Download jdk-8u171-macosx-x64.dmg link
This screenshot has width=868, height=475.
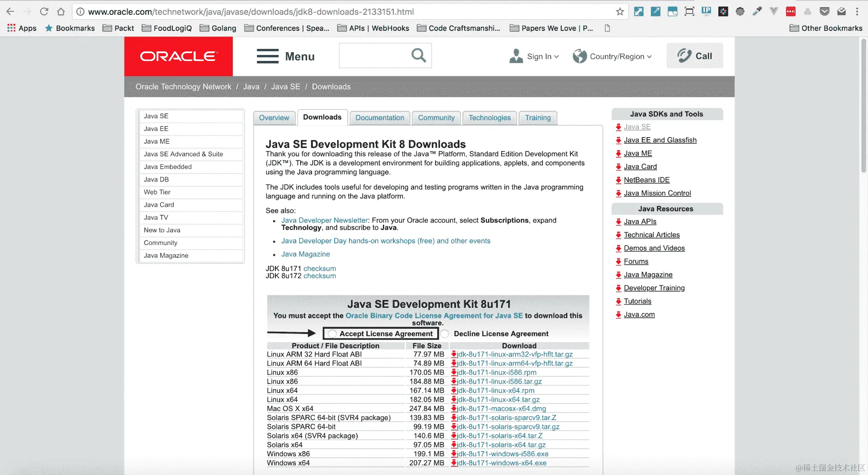(501, 408)
